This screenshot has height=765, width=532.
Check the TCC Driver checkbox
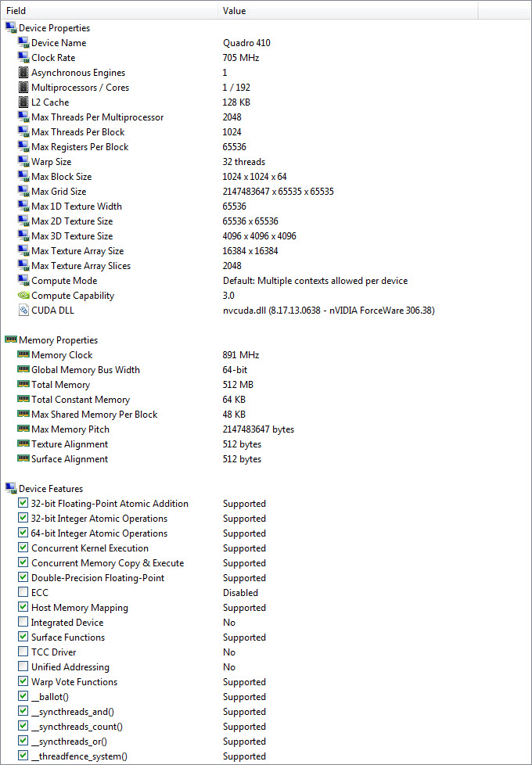pos(23,652)
